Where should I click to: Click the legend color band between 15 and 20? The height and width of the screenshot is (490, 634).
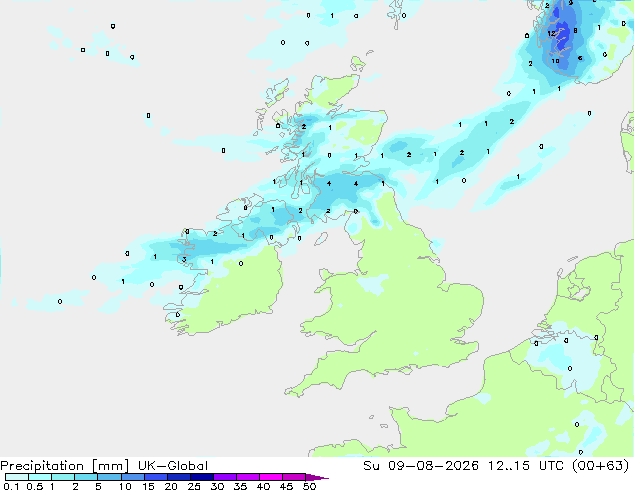(155, 477)
